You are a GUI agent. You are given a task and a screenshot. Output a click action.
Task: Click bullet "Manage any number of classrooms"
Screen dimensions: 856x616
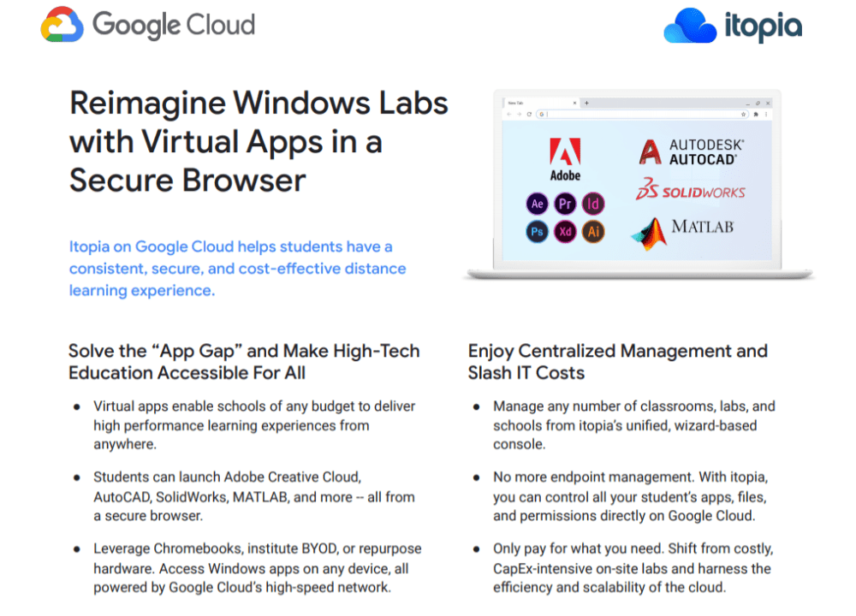click(x=634, y=425)
